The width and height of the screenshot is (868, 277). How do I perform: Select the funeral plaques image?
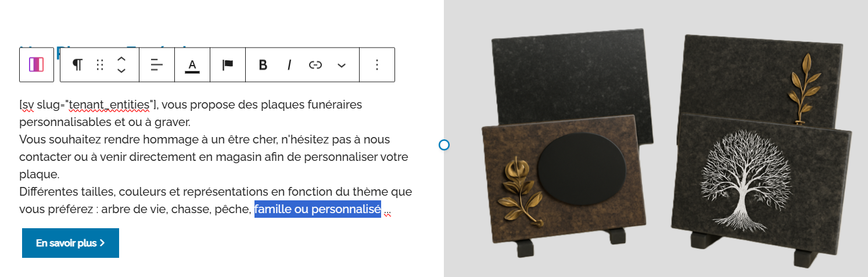pyautogui.click(x=655, y=139)
